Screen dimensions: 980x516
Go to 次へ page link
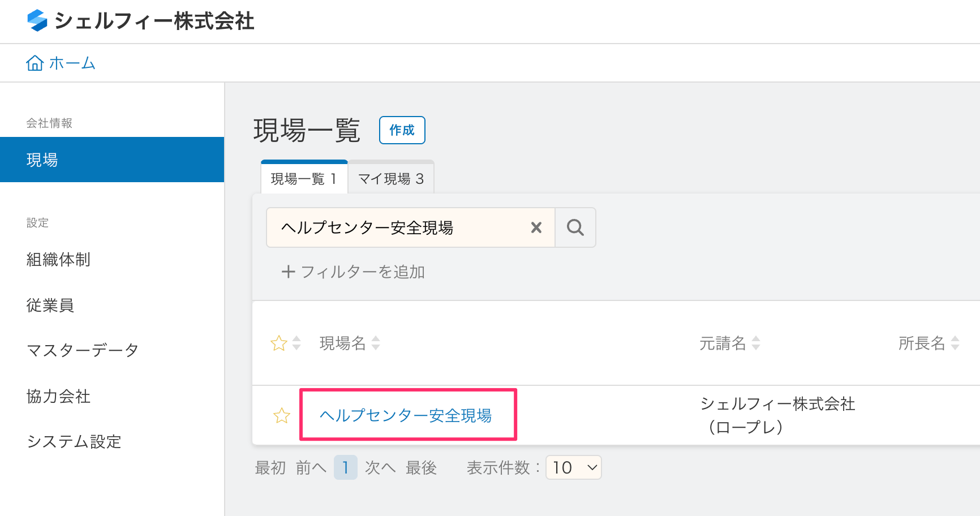point(380,468)
